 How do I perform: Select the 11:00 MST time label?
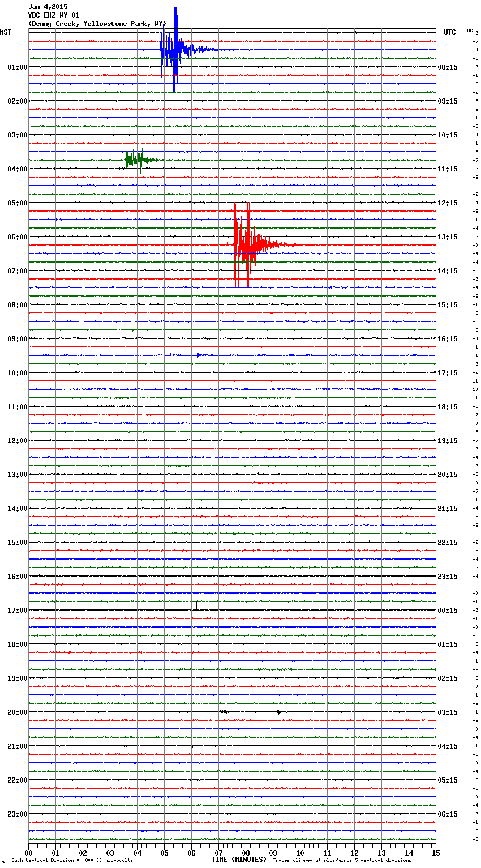click(17, 407)
